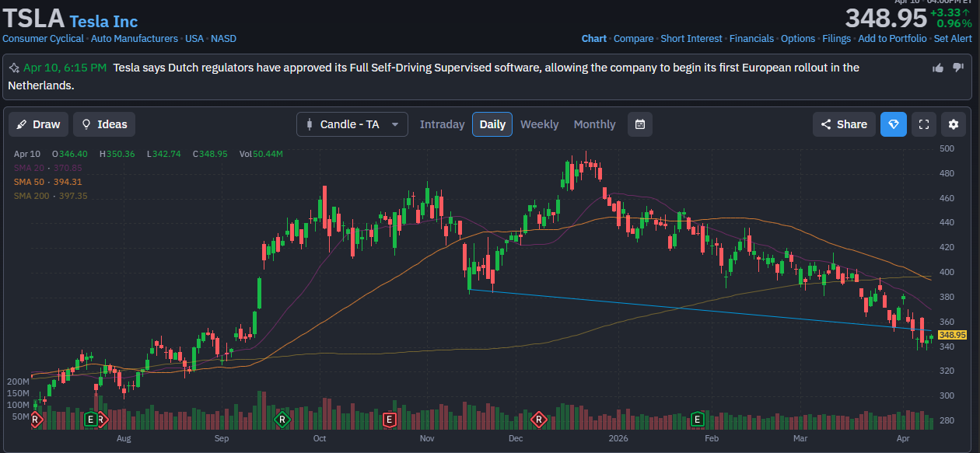
Task: Share this TSLA chart
Action: 844,124
